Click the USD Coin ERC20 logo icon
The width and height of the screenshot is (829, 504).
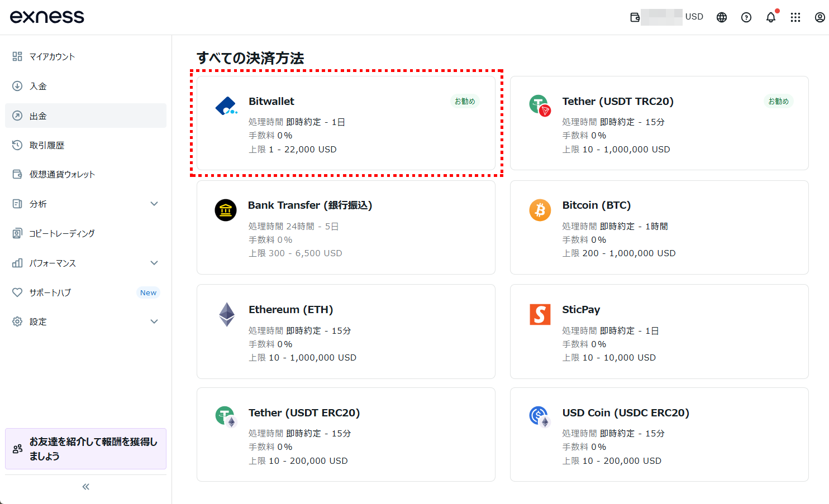(540, 417)
